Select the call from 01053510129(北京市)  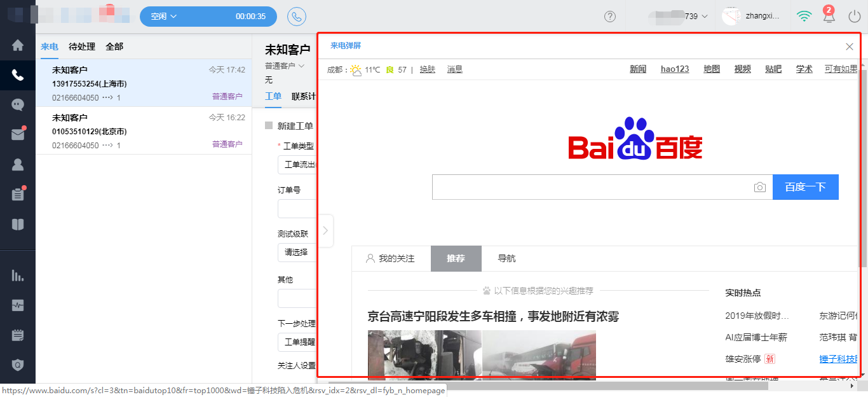144,130
